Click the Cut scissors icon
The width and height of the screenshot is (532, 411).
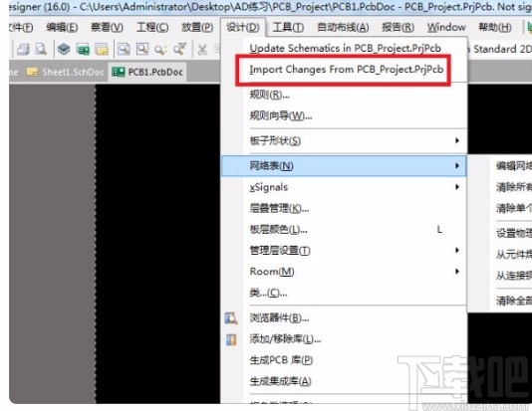(202, 50)
